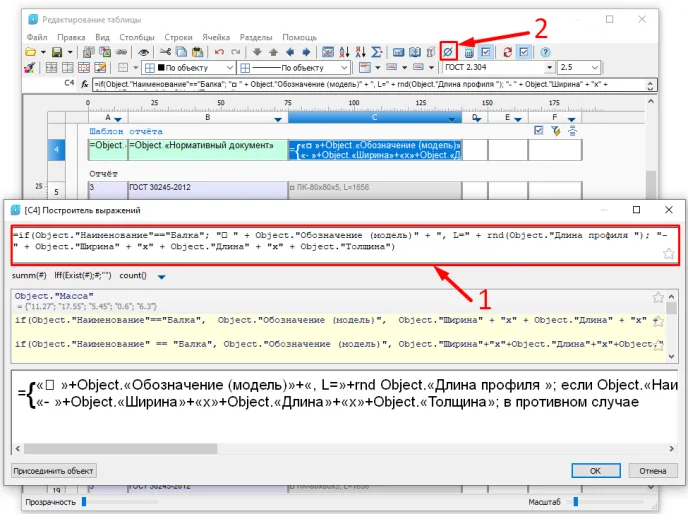This screenshot has width=688, height=514.
Task: Click the Sum (sigma) toolbar icon
Action: click(377, 51)
